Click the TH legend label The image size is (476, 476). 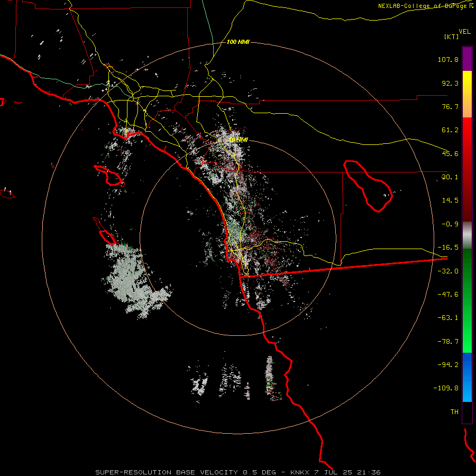pos(454,412)
